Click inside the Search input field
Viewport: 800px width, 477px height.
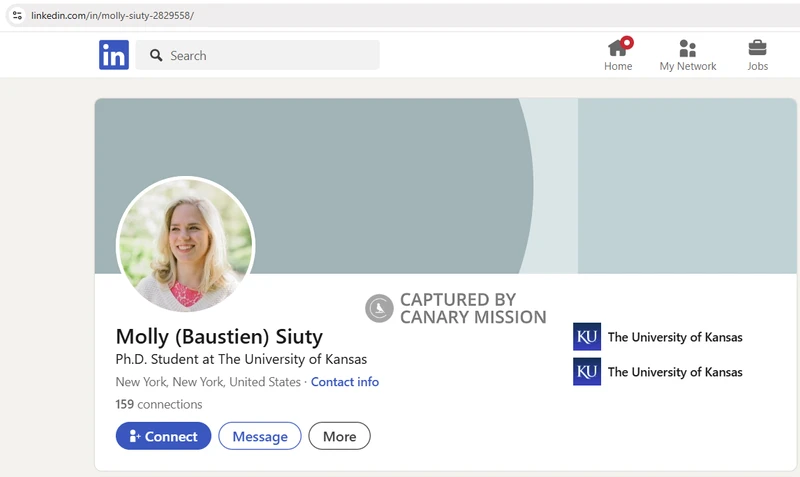tap(258, 55)
